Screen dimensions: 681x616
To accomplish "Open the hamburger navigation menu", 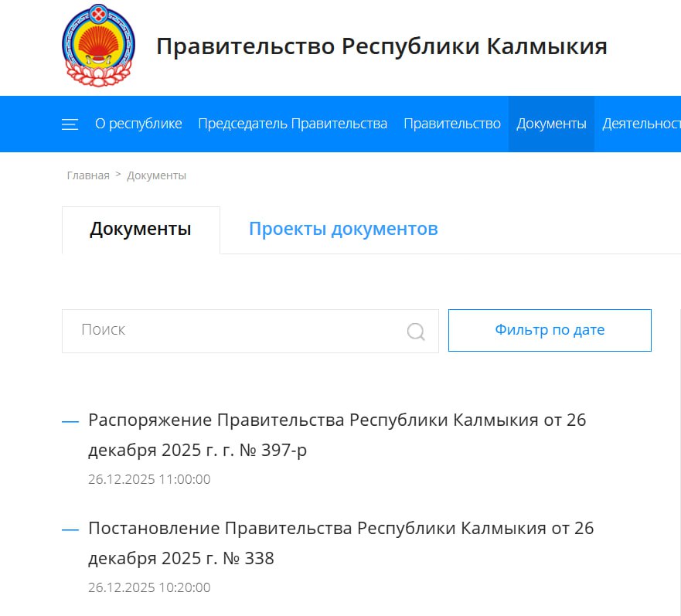I will pos(70,124).
